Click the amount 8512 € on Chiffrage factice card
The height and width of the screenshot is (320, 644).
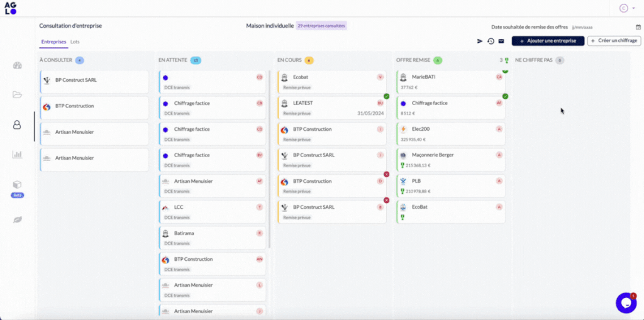(x=408, y=113)
